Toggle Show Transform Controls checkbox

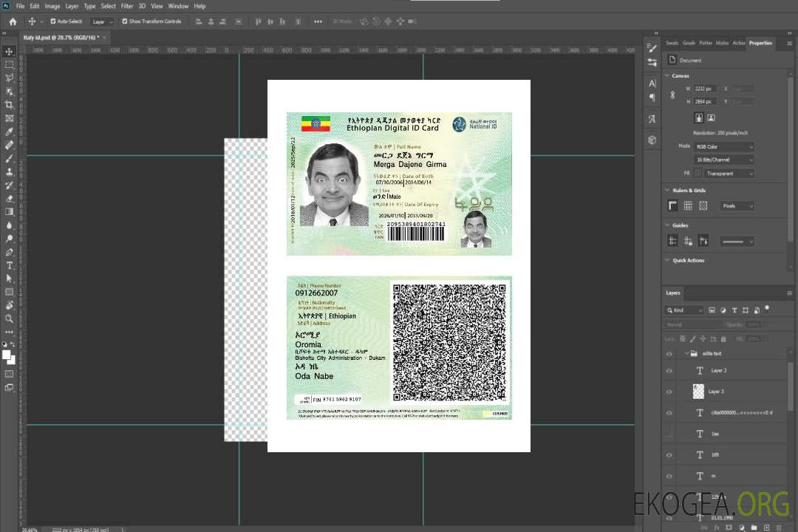tap(125, 21)
